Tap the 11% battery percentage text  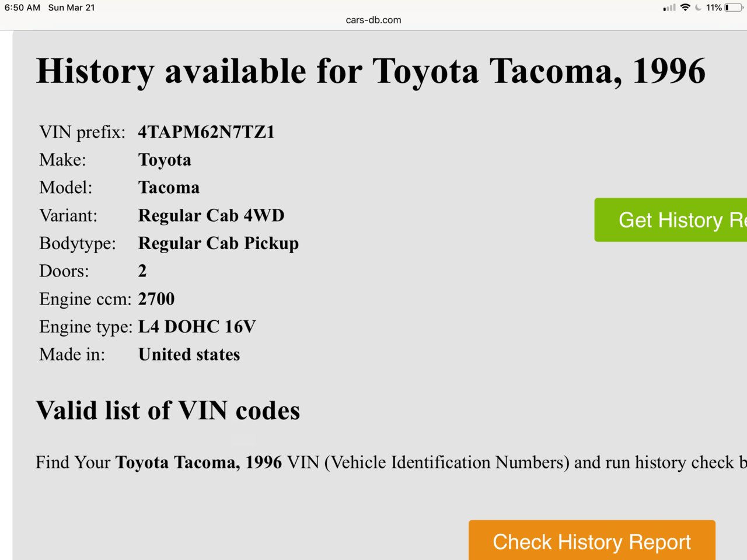[x=714, y=8]
